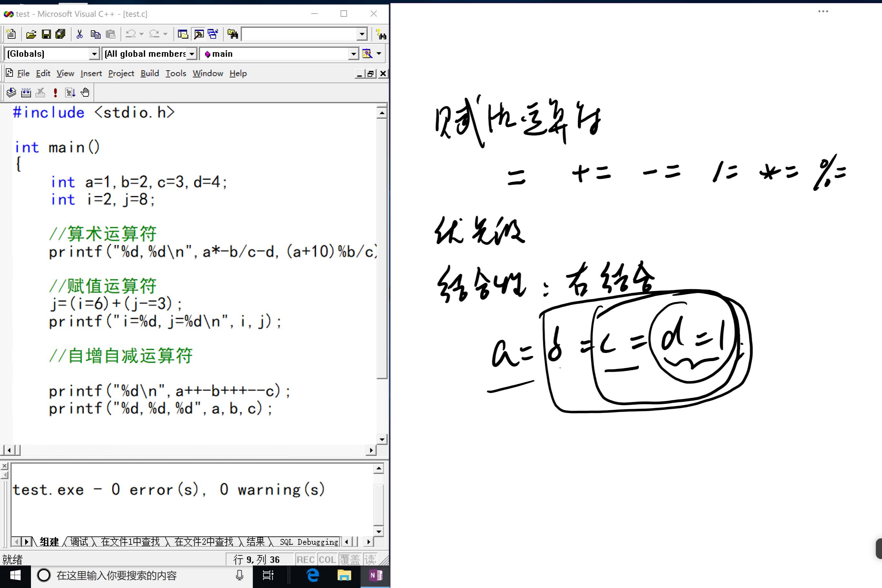Image resolution: width=882 pixels, height=588 pixels.
Task: Switch to the 调试 output tab
Action: click(79, 542)
